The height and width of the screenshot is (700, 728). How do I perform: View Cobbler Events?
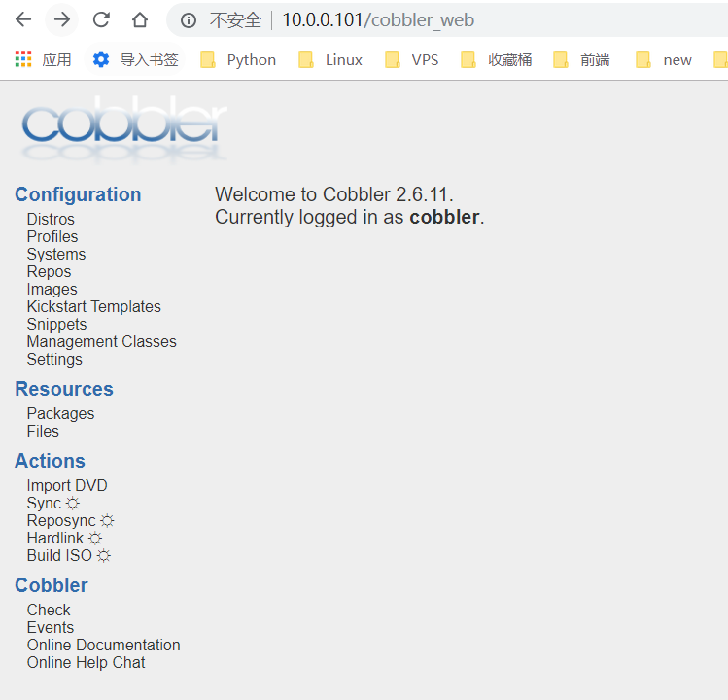pyautogui.click(x=51, y=627)
